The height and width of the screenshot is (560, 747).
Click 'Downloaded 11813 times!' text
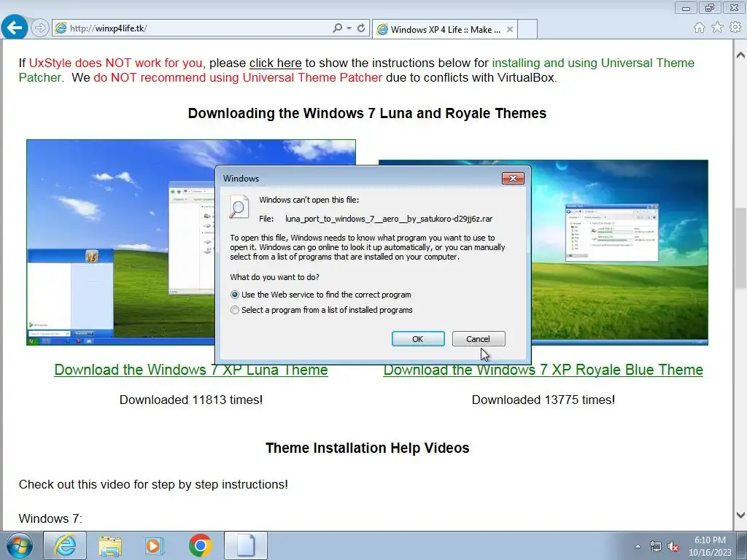point(191,400)
